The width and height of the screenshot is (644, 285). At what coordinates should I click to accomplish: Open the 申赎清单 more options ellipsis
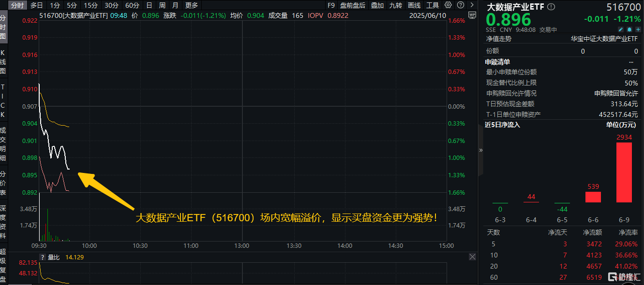631,62
